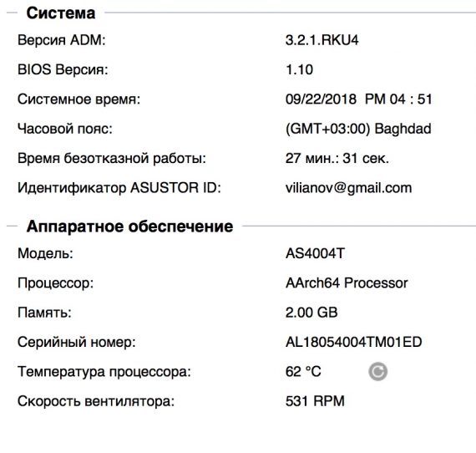This screenshot has height=453, width=476.
Task: Click the uptime value 27 мин.: 31 сек.
Action: 337,158
